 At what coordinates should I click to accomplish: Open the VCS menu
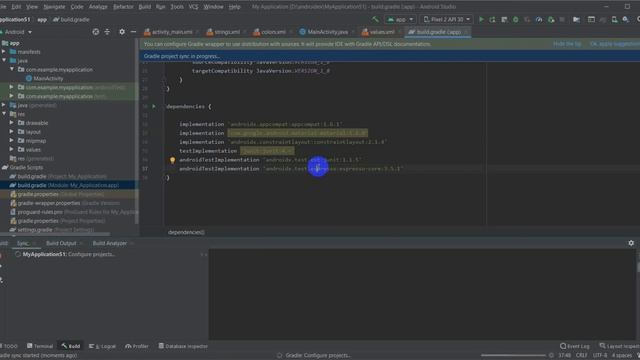[x=193, y=7]
